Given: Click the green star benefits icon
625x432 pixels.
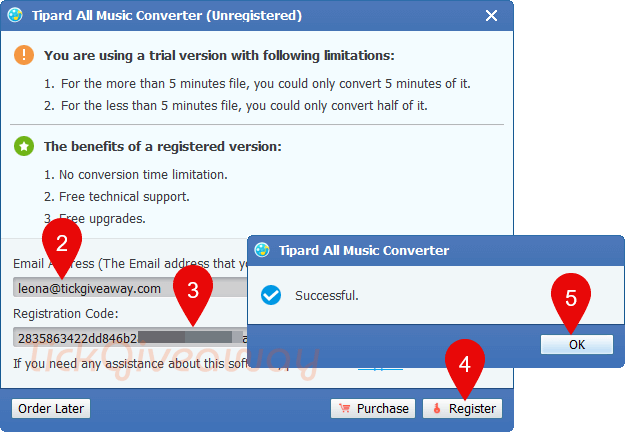Looking at the screenshot, I should point(24,146).
